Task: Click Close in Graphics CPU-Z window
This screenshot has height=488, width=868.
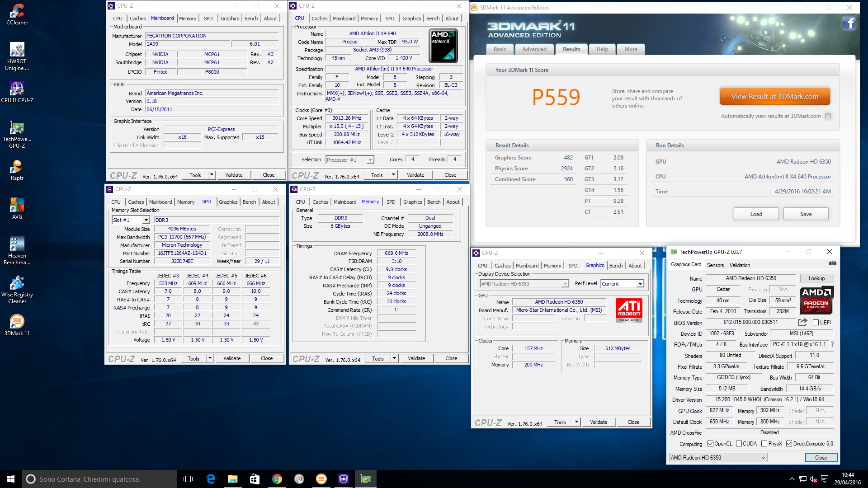Action: coord(633,422)
